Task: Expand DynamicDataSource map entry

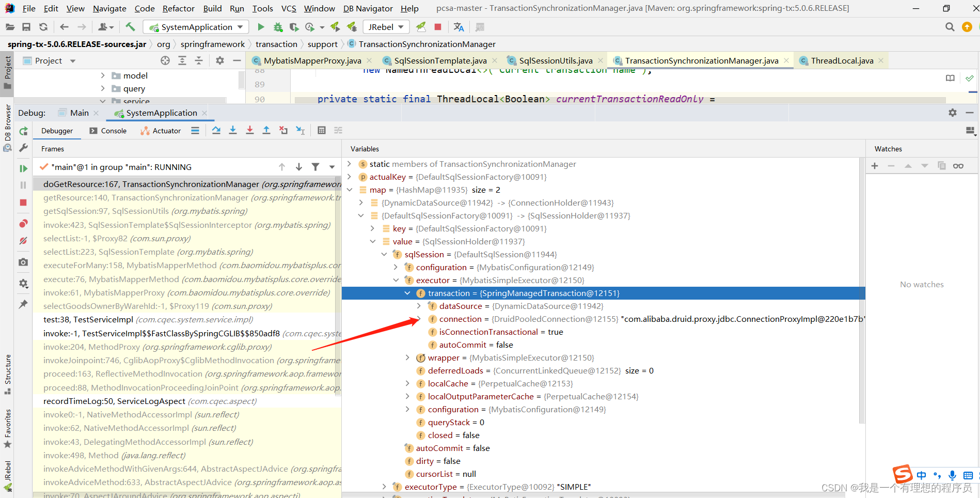Action: (361, 203)
